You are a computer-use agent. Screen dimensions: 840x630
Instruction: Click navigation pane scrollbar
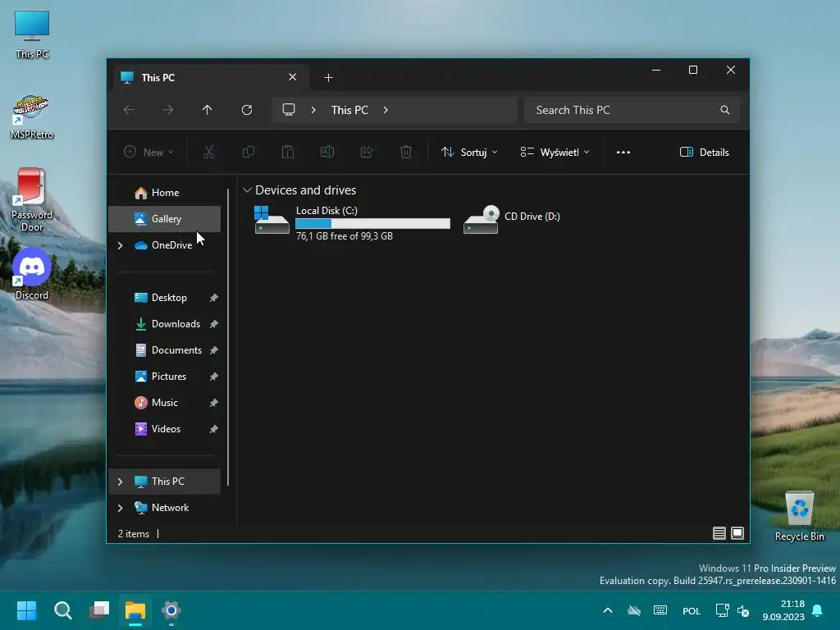click(x=228, y=336)
